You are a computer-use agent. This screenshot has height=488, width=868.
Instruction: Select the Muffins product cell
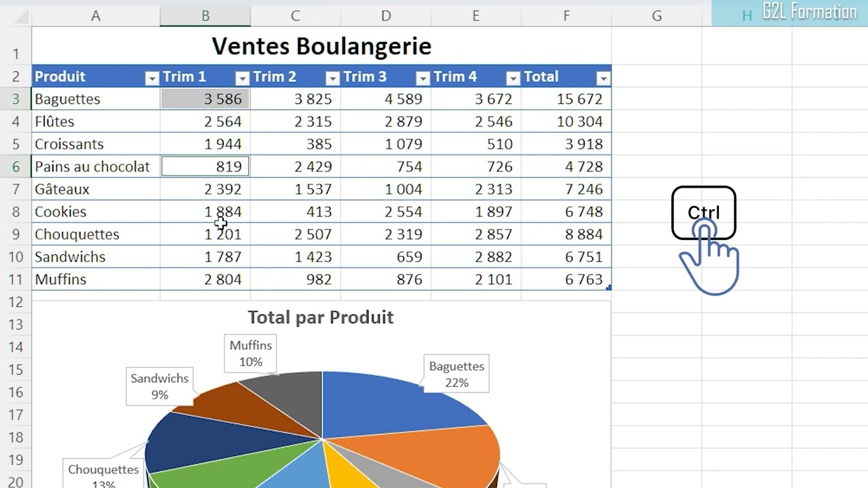pyautogui.click(x=96, y=279)
